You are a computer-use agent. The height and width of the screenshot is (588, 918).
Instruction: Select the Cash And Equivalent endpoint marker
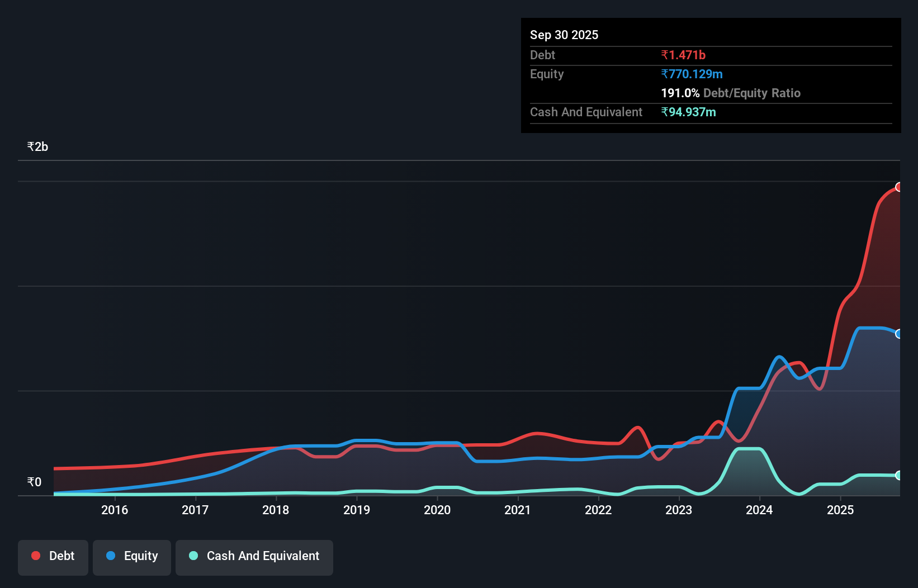click(899, 476)
